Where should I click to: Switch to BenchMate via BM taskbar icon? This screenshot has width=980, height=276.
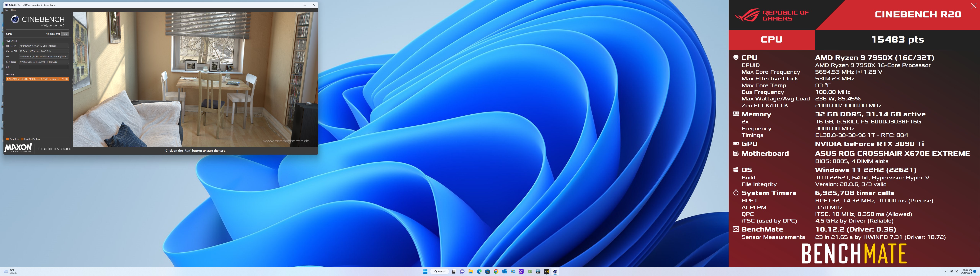click(547, 271)
